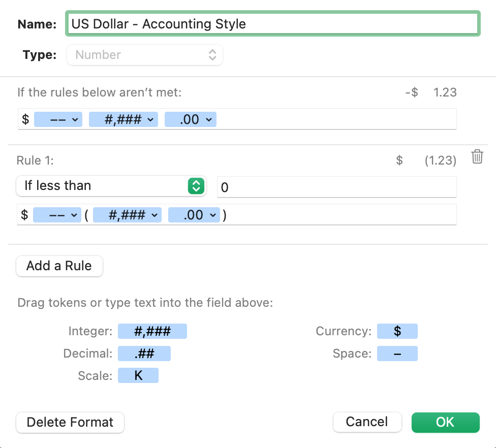Image resolution: width=496 pixels, height=448 pixels.
Task: Click the Decimal .## token in palette
Action: click(x=144, y=354)
